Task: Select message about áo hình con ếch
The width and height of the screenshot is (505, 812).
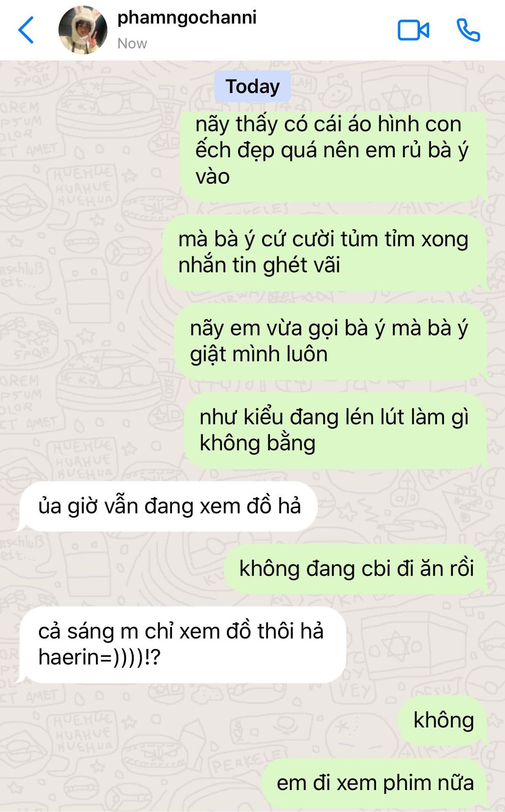Action: coord(333,156)
